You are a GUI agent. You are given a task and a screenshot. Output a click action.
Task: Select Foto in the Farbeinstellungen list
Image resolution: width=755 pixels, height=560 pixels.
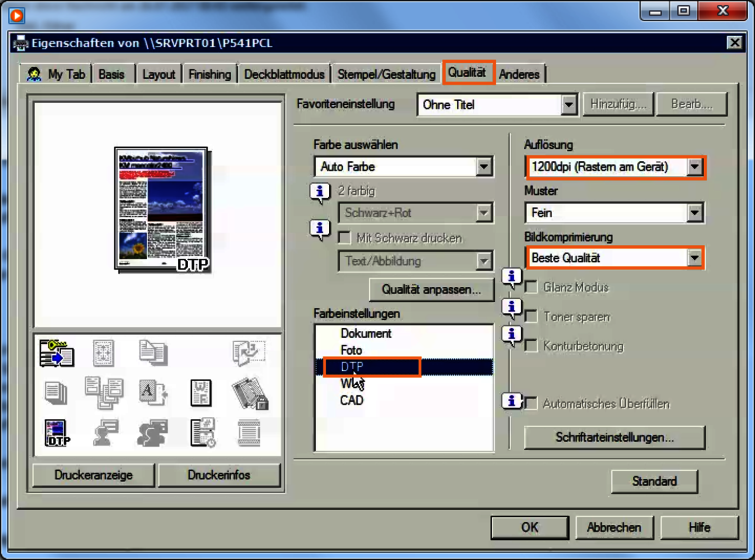pos(352,350)
